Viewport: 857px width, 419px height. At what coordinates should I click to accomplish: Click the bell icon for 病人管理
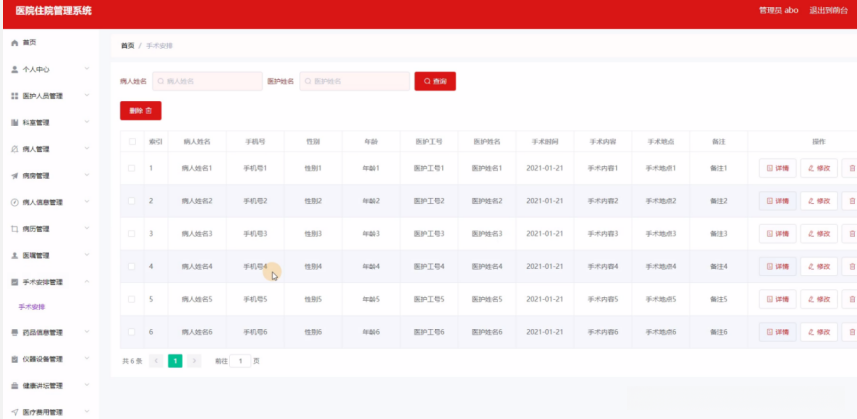[15, 149]
